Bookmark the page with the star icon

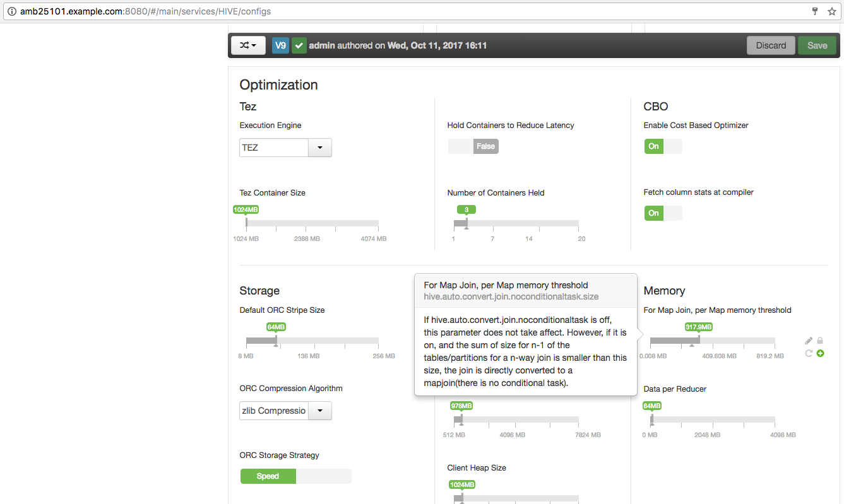tap(832, 11)
